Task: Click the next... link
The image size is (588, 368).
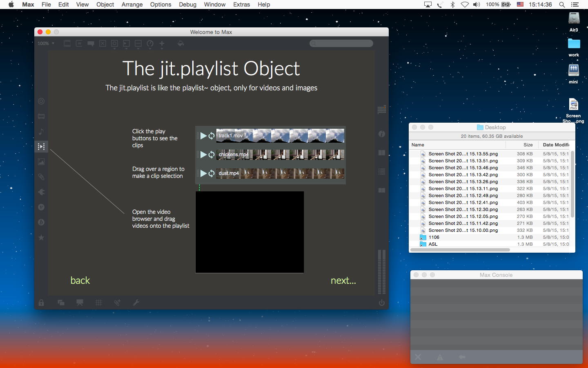Action: tap(343, 280)
